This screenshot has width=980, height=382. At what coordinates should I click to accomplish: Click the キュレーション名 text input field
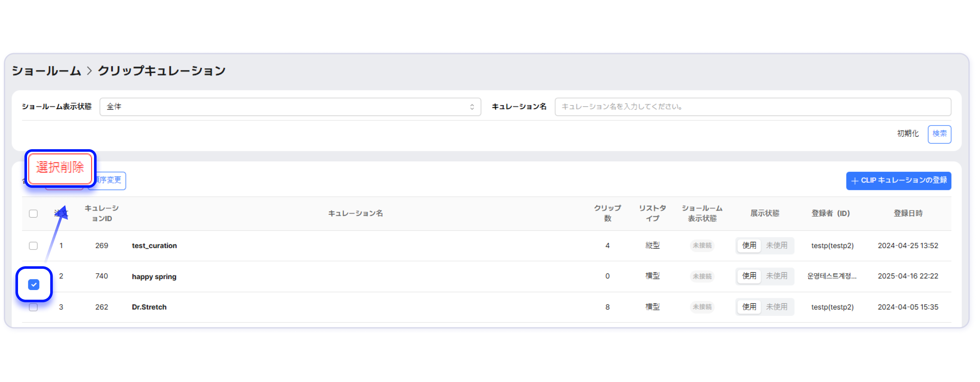click(x=752, y=107)
